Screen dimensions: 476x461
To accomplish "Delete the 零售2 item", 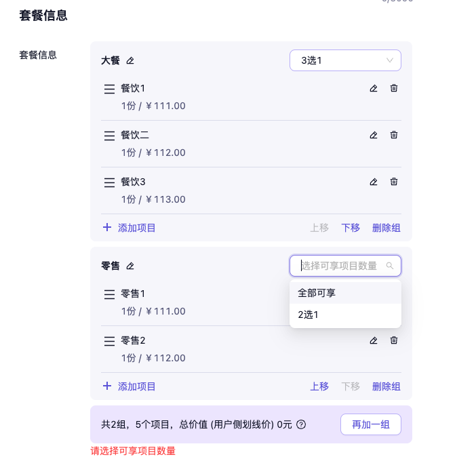I will 394,340.
